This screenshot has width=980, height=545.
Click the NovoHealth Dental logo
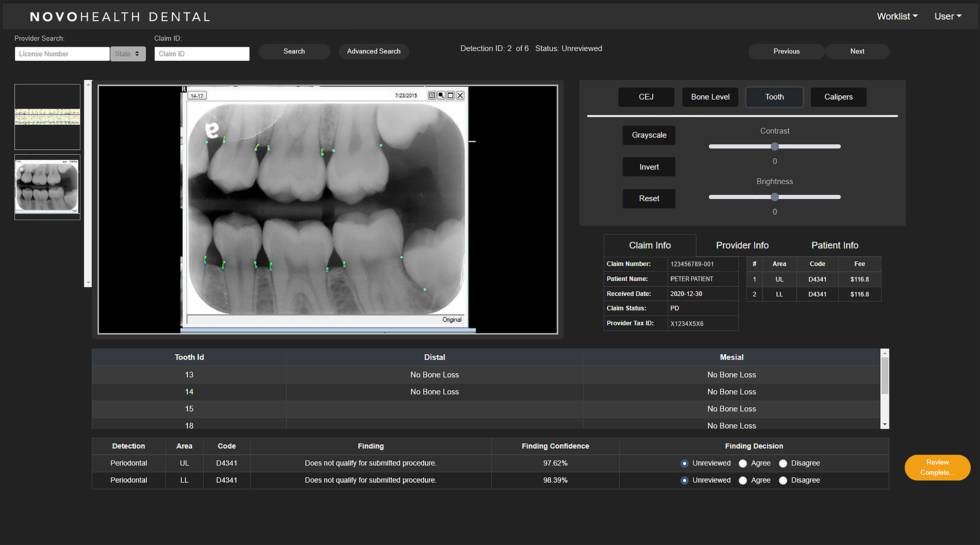pos(120,17)
